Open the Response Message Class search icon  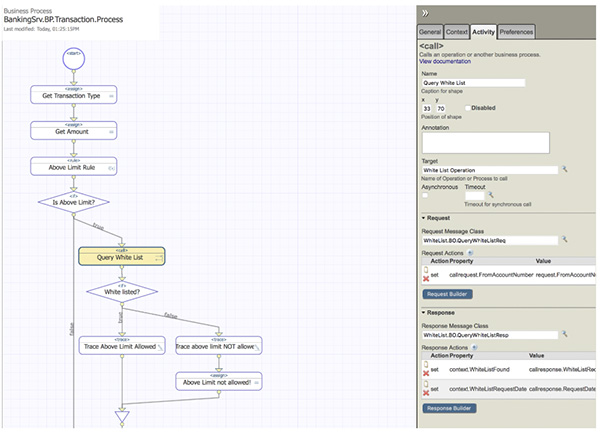point(564,333)
